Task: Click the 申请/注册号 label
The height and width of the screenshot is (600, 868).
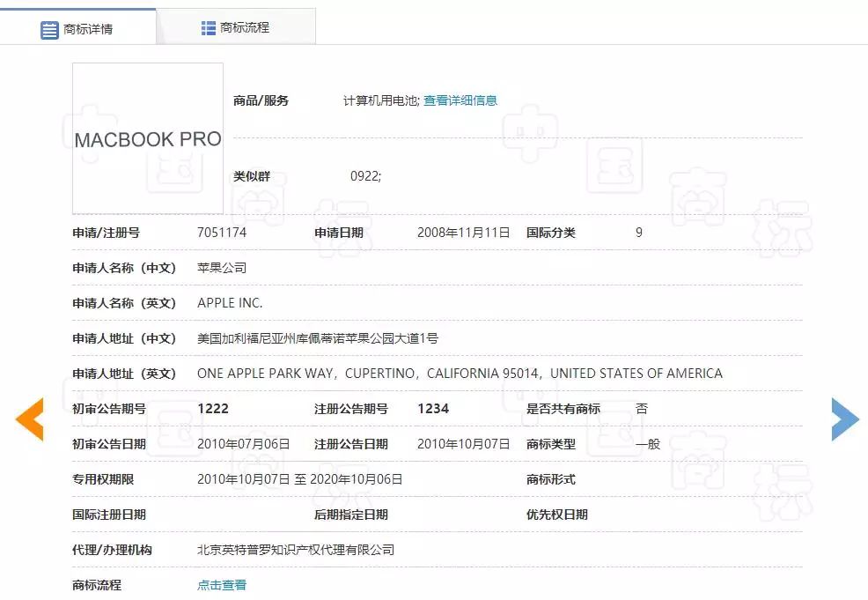Action: click(x=106, y=233)
